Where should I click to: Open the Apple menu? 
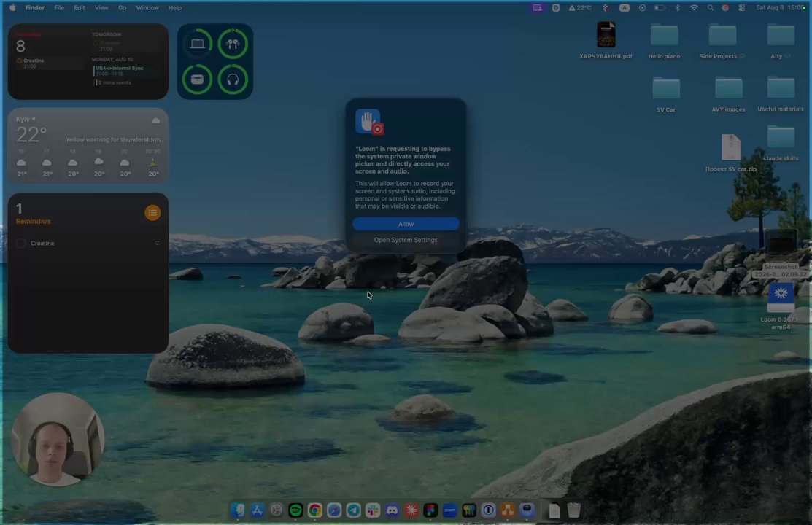pyautogui.click(x=12, y=8)
